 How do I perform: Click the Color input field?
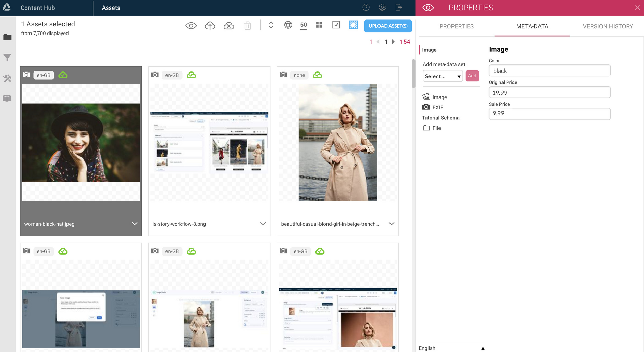point(549,70)
